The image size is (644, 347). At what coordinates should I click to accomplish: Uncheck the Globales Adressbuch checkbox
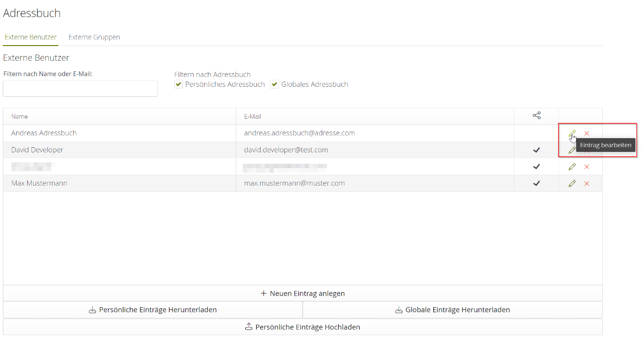274,84
